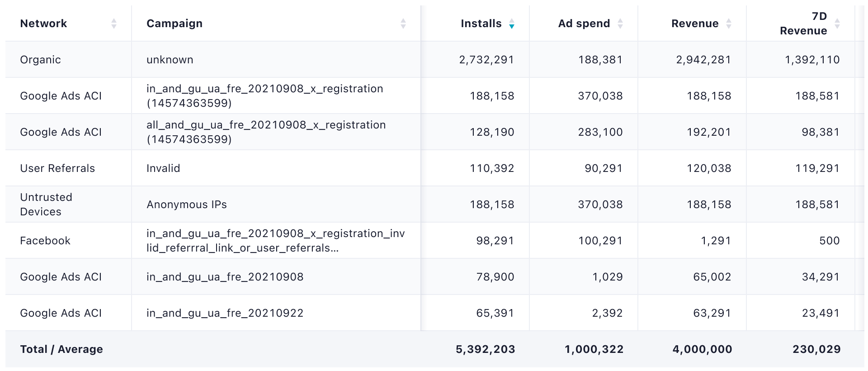Click revenue value 1,291
This screenshot has width=868, height=371.
716,241
